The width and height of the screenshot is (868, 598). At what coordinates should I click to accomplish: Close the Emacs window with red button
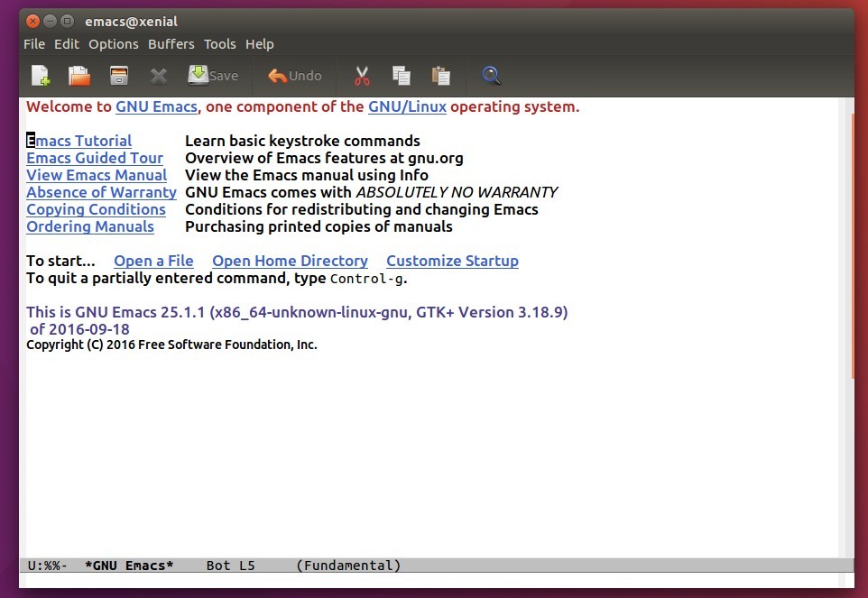point(32,22)
